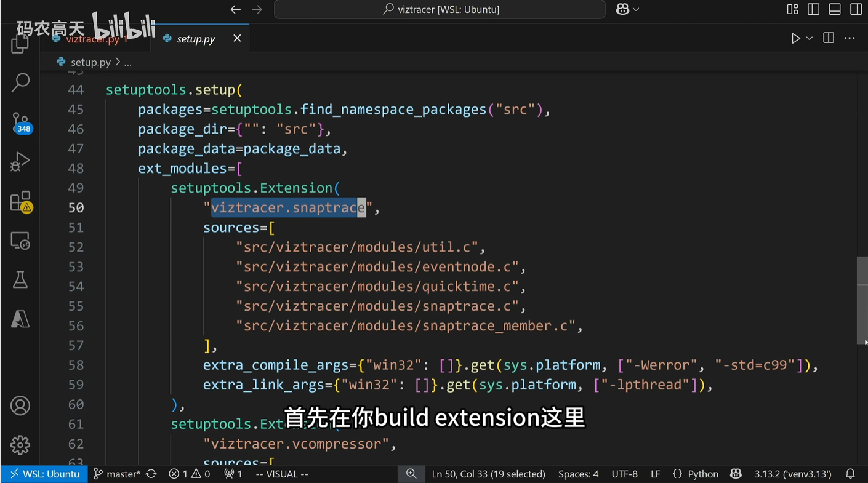
Task: Click the Copilot status bar icon
Action: (736, 474)
